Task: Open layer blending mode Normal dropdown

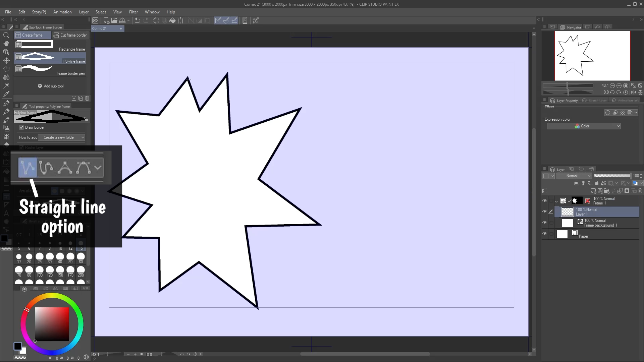Action: (574, 176)
